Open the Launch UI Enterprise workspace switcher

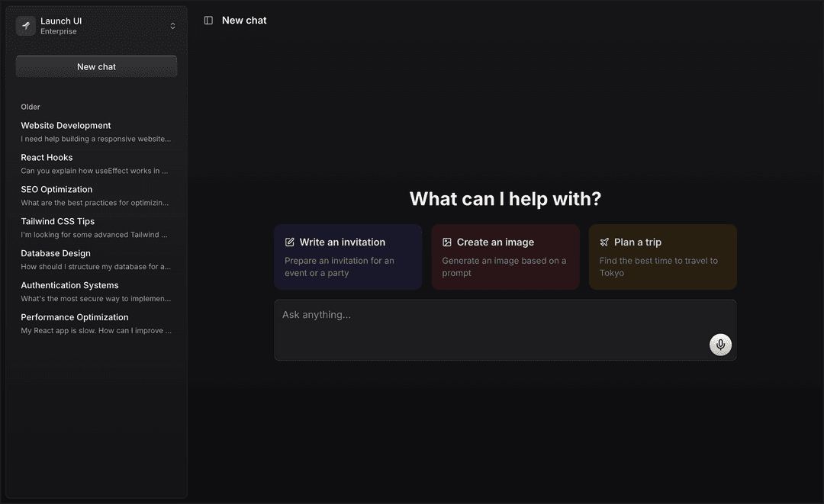(96, 25)
